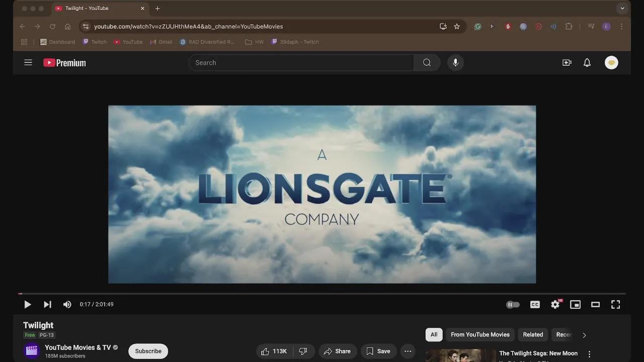This screenshot has width=644, height=362.
Task: Click the browser address bar URL
Action: click(189, 26)
